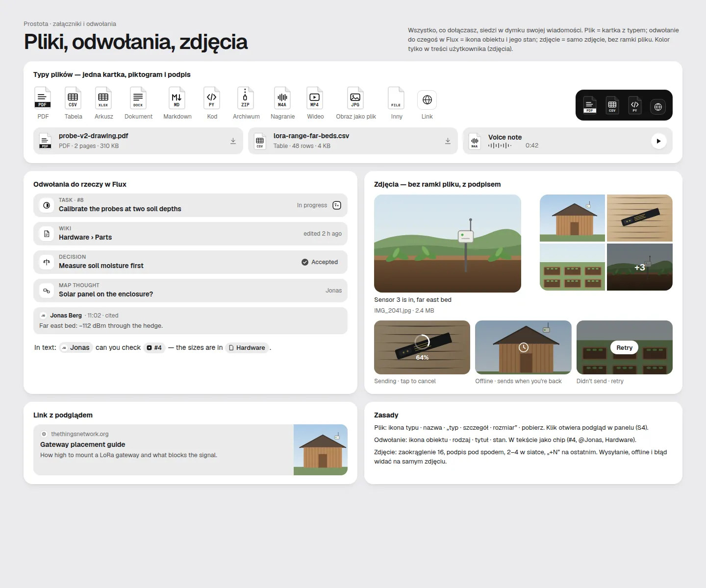Open the wooden shed photo in grid
This screenshot has width=706, height=588.
pos(572,218)
